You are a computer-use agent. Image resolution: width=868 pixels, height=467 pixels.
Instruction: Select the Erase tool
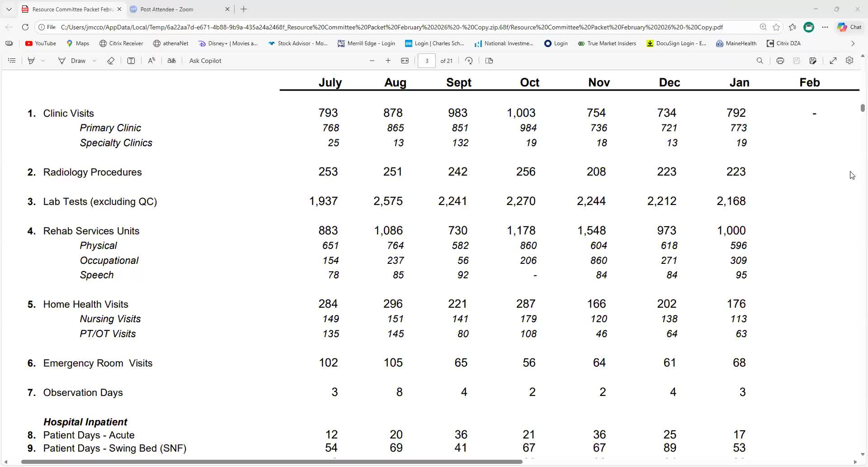pyautogui.click(x=111, y=61)
